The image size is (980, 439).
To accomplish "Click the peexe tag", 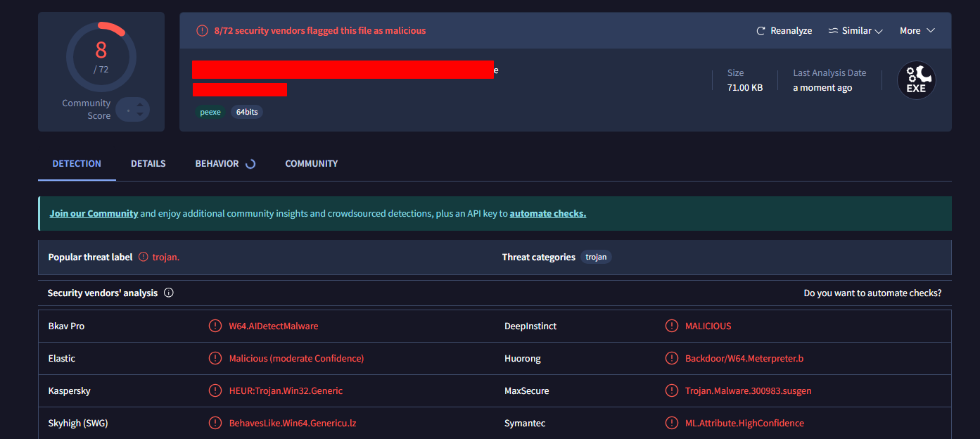I will pyautogui.click(x=210, y=112).
